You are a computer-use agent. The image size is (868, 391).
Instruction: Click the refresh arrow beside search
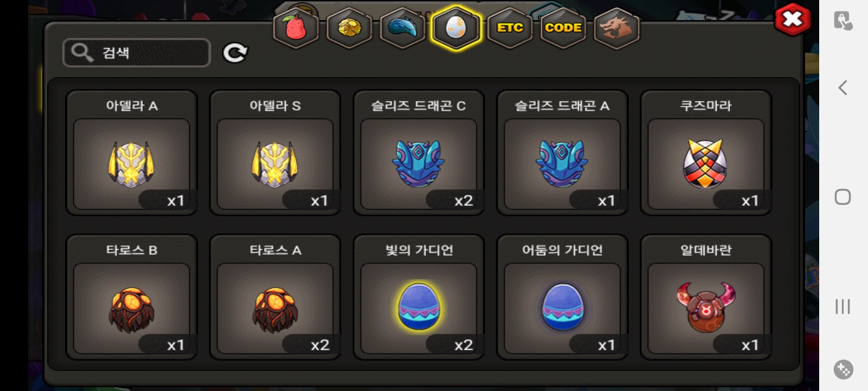(x=235, y=53)
